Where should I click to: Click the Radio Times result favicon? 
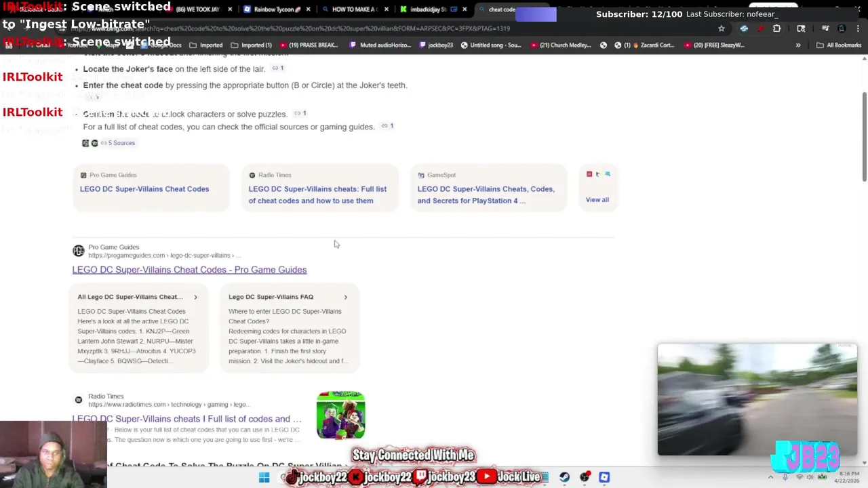[79, 400]
